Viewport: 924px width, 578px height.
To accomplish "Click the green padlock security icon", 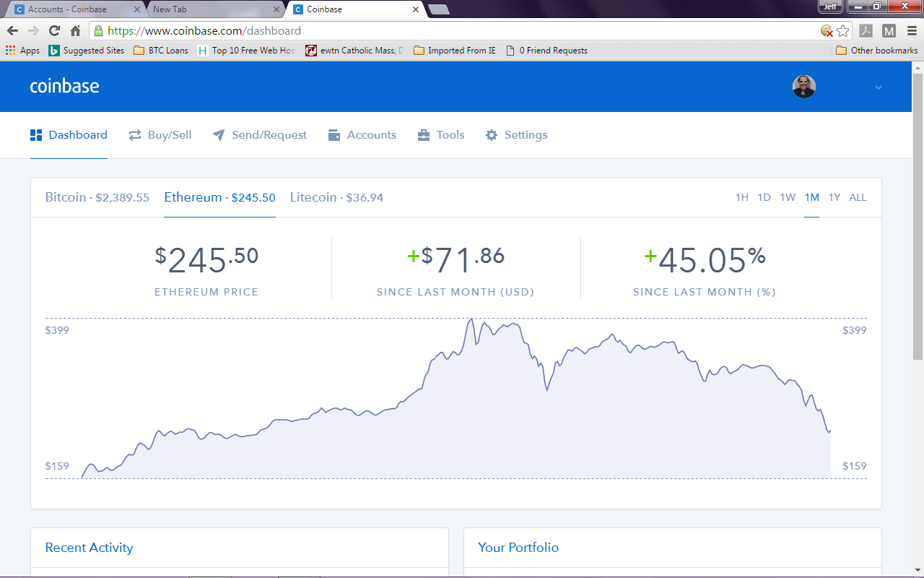I will coord(98,31).
